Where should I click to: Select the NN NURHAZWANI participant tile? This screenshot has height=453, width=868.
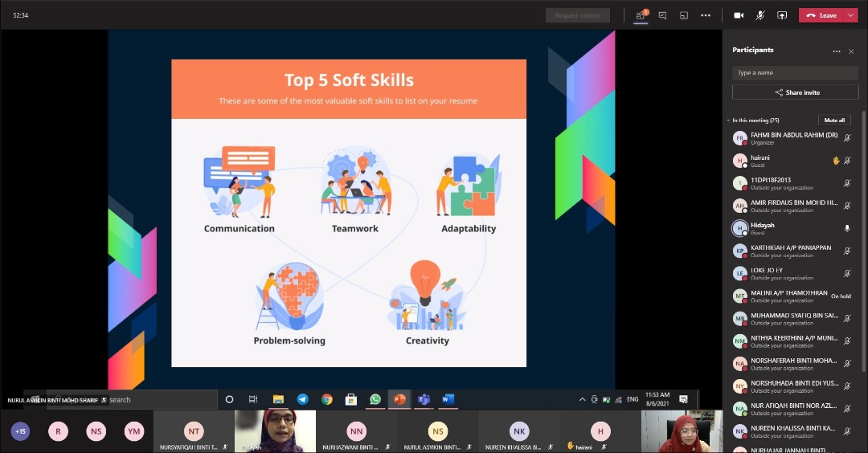pyautogui.click(x=357, y=431)
